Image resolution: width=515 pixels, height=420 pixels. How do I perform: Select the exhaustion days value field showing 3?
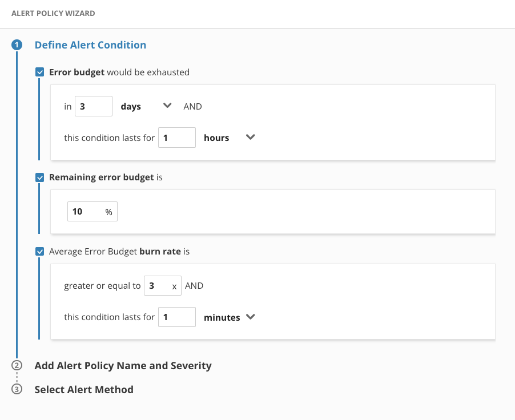(x=93, y=106)
